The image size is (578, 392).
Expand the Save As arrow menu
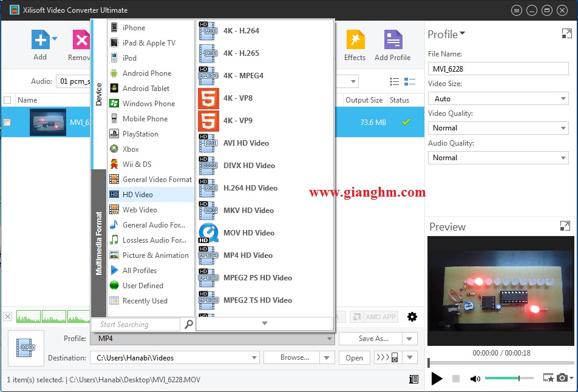point(410,339)
